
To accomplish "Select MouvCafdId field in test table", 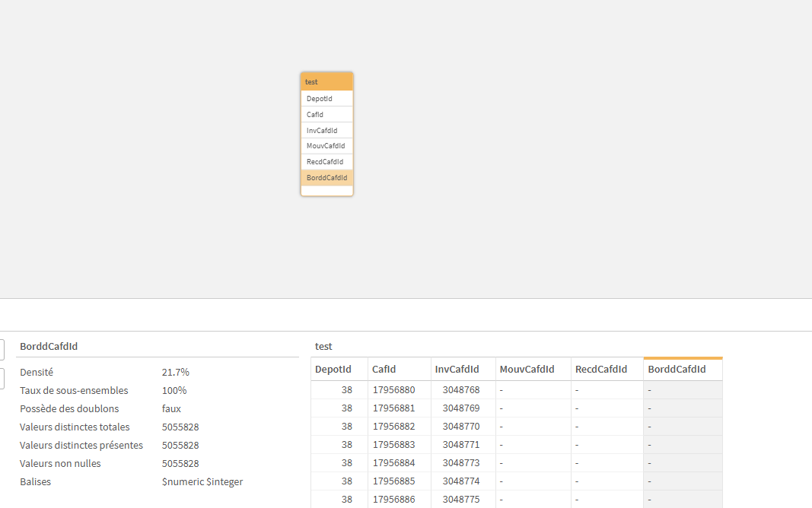I will point(326,146).
